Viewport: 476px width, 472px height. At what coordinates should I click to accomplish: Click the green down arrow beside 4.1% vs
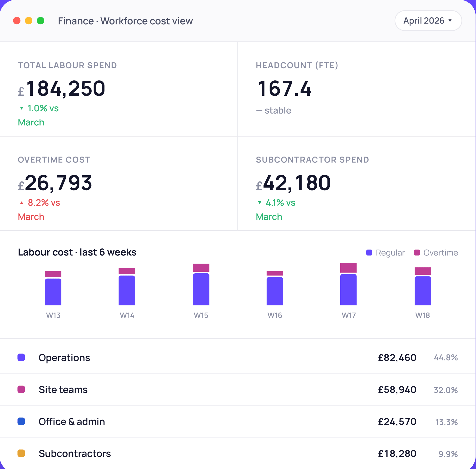click(x=260, y=203)
